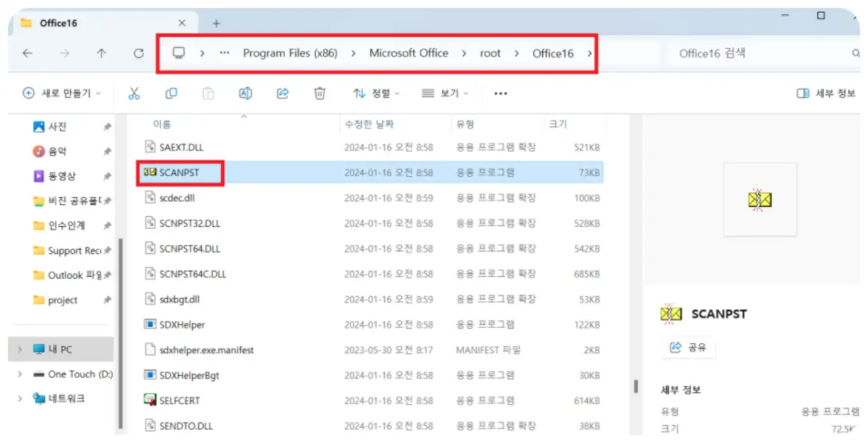
Task: Click the 동영상 videos icon in sidebar
Action: [39, 176]
